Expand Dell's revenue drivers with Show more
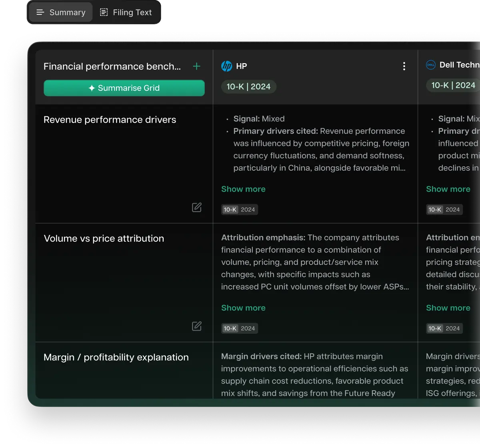 click(448, 189)
